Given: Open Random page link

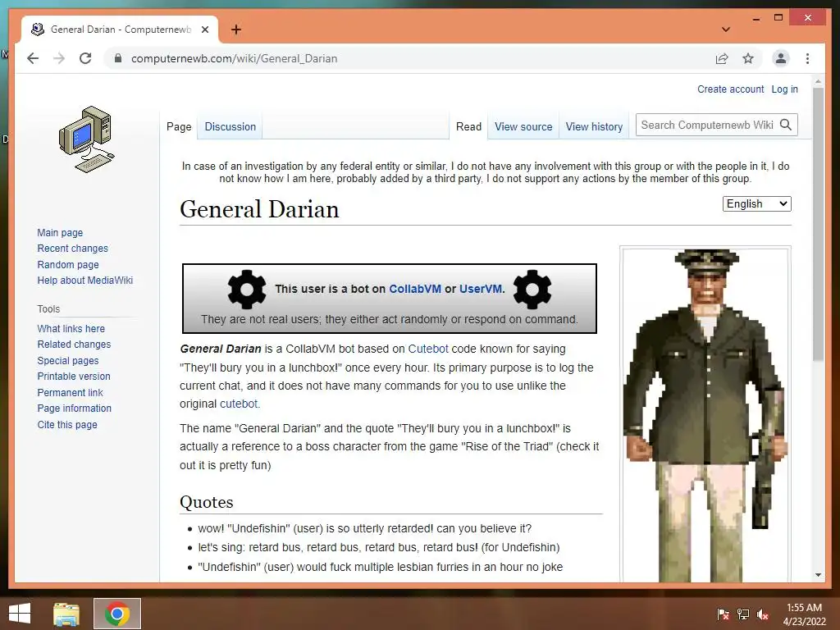Looking at the screenshot, I should (x=68, y=265).
